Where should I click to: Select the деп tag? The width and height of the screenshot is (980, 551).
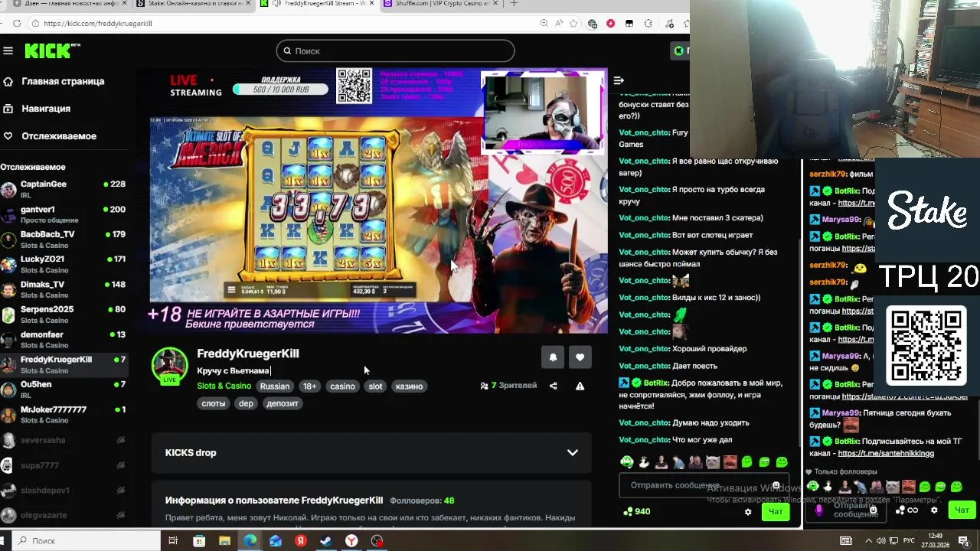(246, 403)
